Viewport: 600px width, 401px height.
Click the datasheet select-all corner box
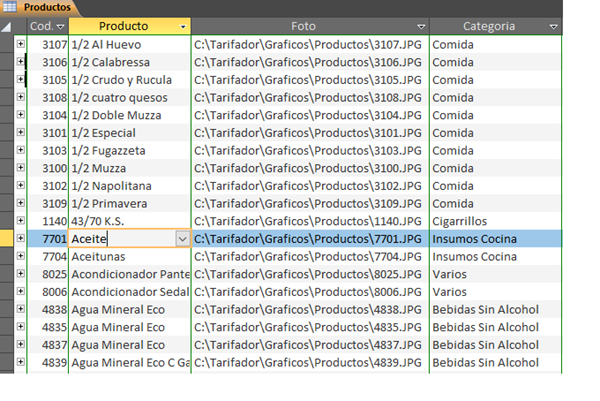7,25
